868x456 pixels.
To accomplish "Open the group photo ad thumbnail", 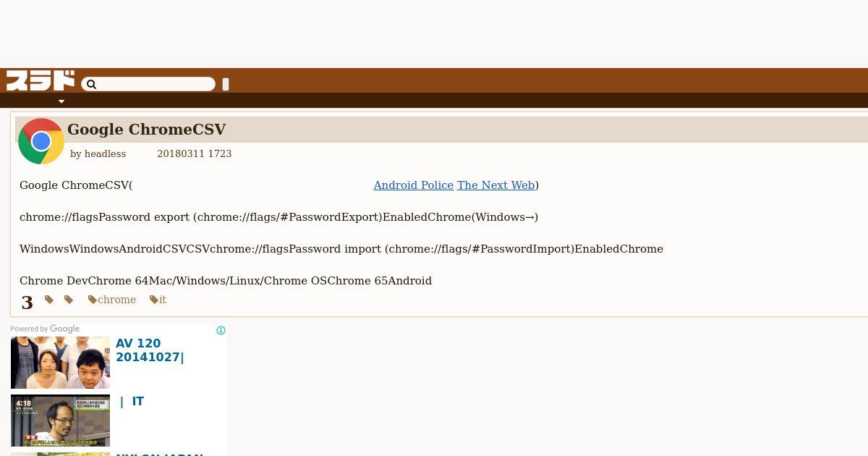I will (x=60, y=363).
